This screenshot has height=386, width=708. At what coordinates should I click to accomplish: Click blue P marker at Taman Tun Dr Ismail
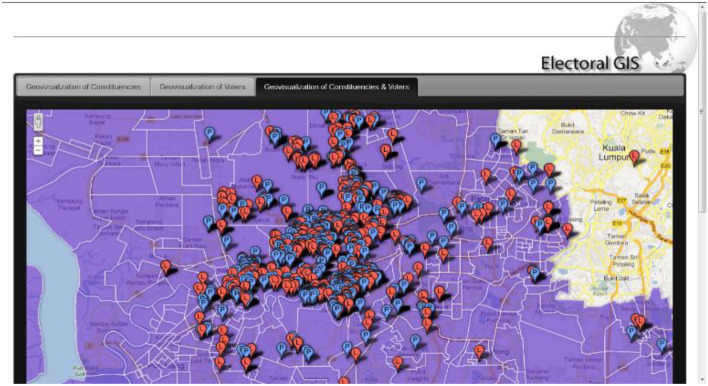coord(496,140)
